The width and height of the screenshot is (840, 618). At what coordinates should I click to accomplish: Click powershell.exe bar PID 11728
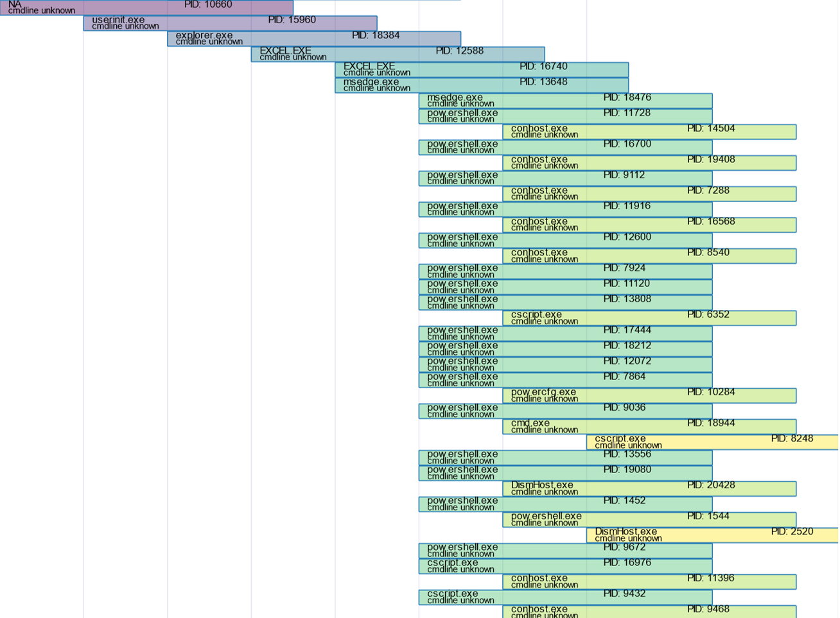click(565, 116)
